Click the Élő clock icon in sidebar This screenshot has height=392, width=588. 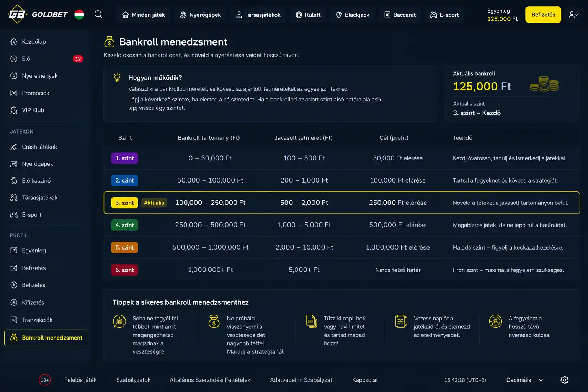pos(14,59)
